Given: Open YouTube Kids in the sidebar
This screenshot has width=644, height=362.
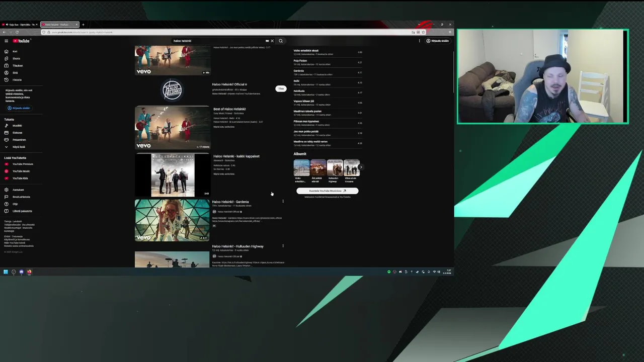Looking at the screenshot, I should (x=20, y=178).
